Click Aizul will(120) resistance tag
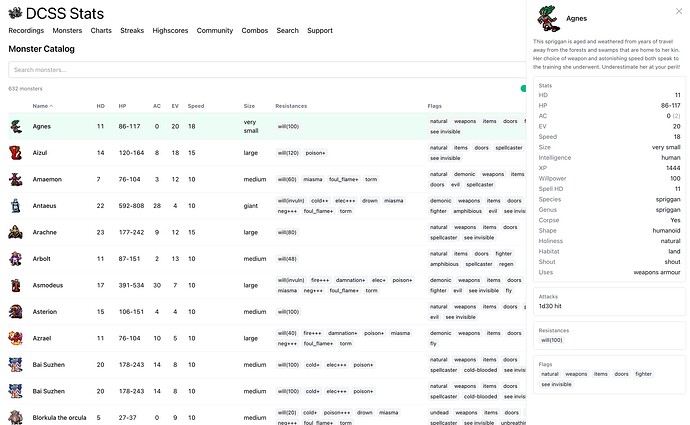Viewport: 690px width, 425px height. (288, 153)
